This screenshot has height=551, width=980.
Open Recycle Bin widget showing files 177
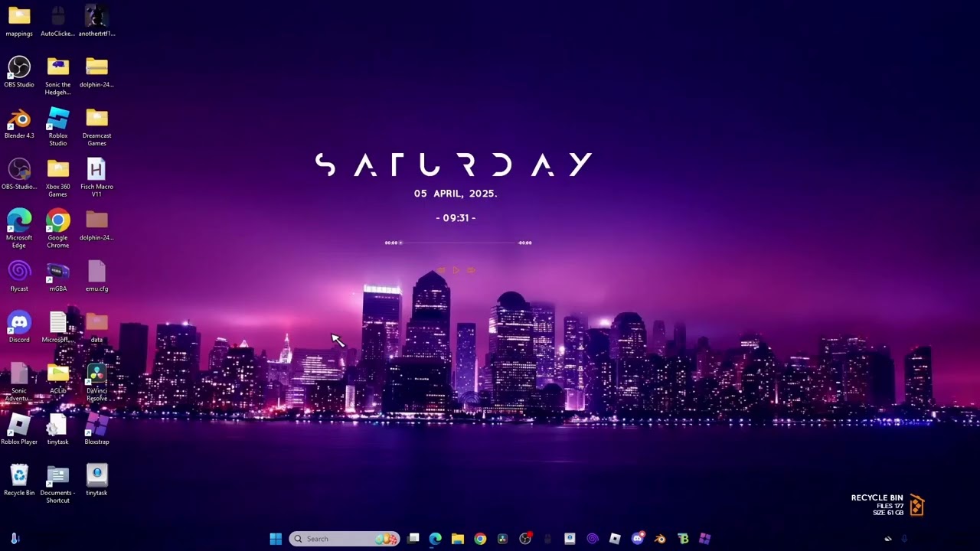pyautogui.click(x=888, y=505)
